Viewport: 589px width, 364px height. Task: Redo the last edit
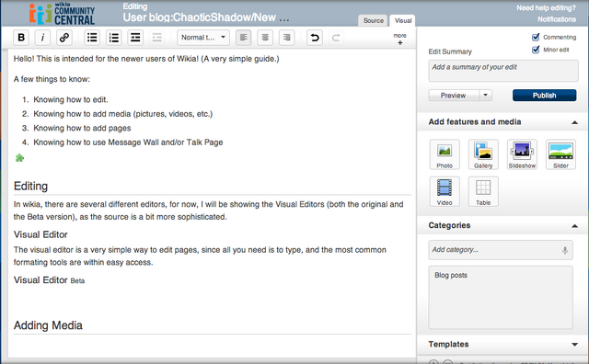[x=336, y=38]
